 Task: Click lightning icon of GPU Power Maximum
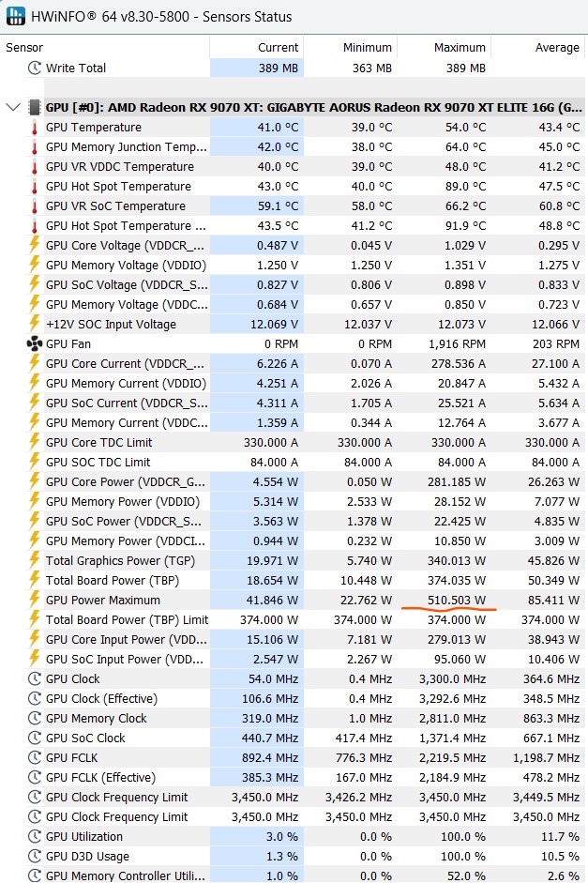(35, 600)
